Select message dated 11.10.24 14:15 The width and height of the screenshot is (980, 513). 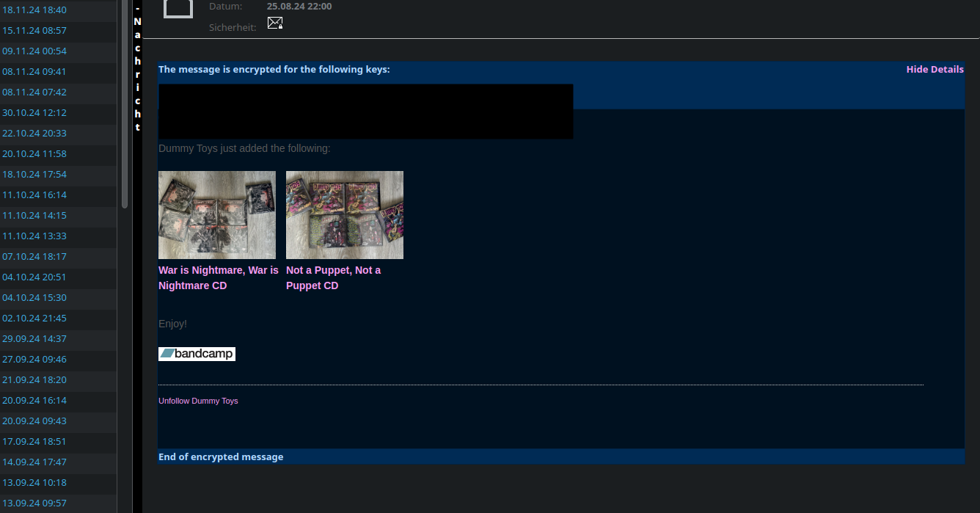[x=59, y=216]
